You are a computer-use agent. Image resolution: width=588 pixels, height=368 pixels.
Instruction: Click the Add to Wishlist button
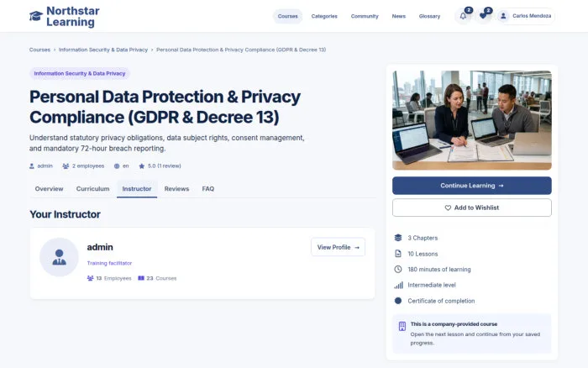tap(472, 208)
